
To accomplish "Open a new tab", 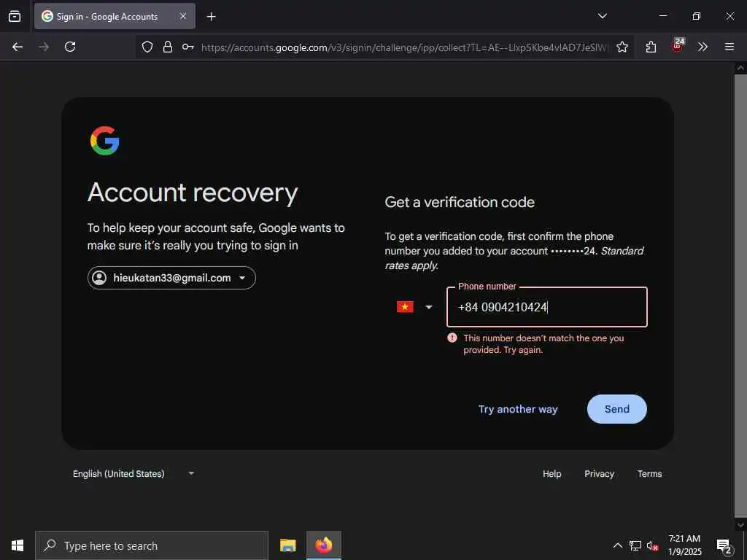I will coord(211,17).
